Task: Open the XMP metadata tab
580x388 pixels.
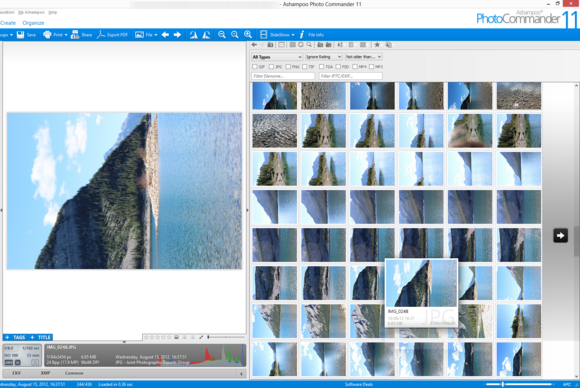Action: [45, 373]
